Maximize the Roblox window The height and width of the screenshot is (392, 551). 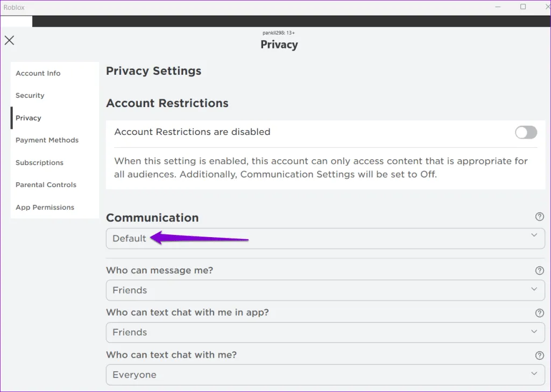coord(523,7)
